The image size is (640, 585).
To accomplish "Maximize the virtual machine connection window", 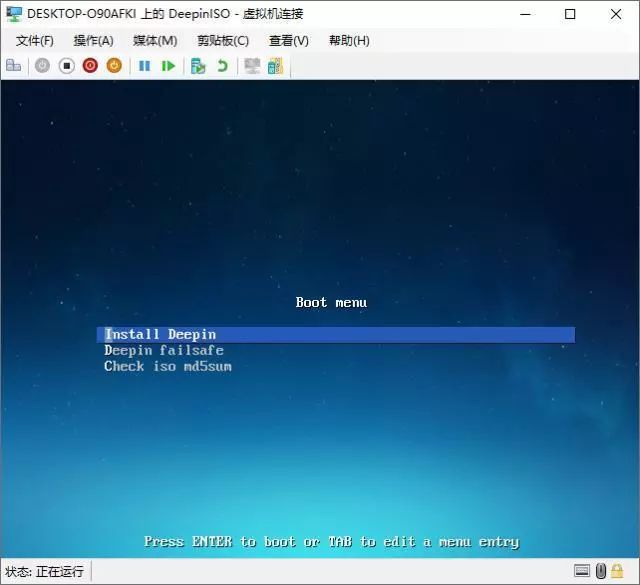I will pos(570,14).
